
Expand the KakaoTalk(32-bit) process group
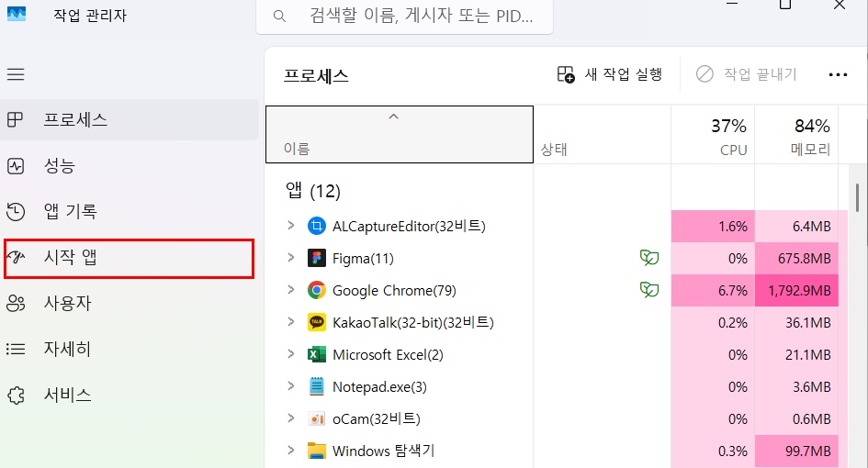[290, 321]
